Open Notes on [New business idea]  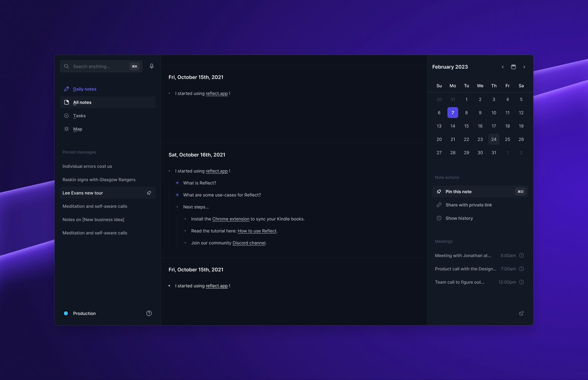[93, 220]
